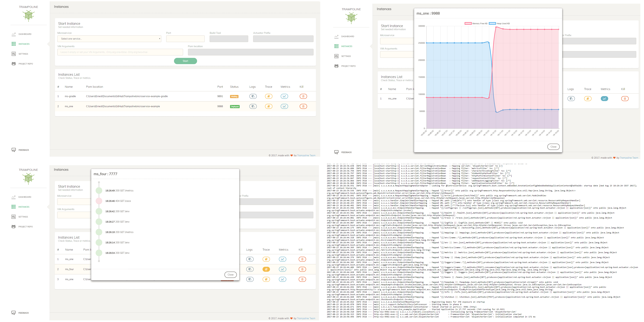
Task: Click the disabled Build Tool field
Action: 229,39
